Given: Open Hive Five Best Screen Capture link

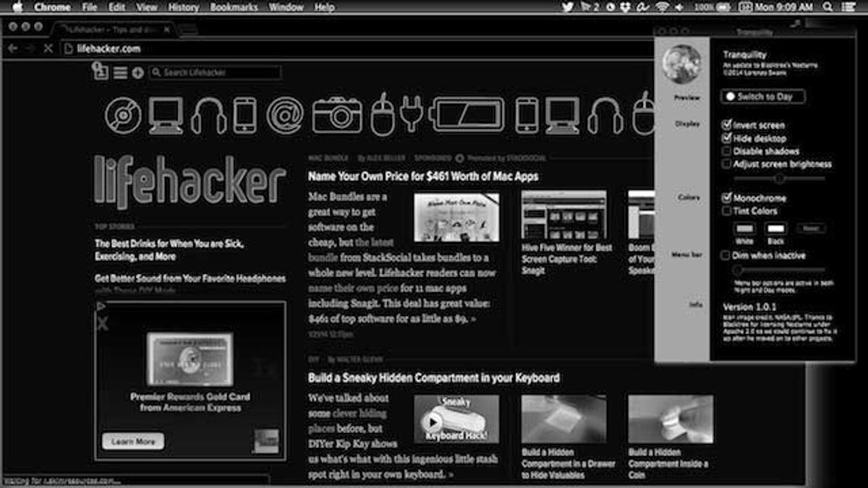Looking at the screenshot, I should pyautogui.click(x=566, y=259).
